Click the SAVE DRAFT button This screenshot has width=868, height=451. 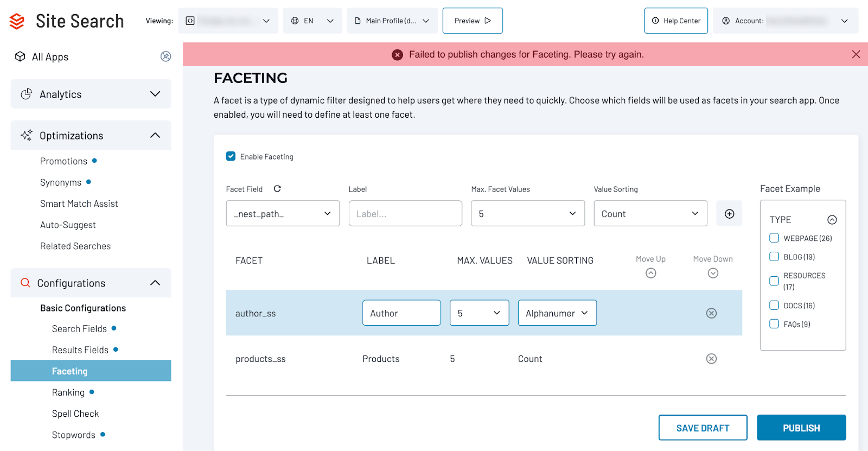(703, 428)
